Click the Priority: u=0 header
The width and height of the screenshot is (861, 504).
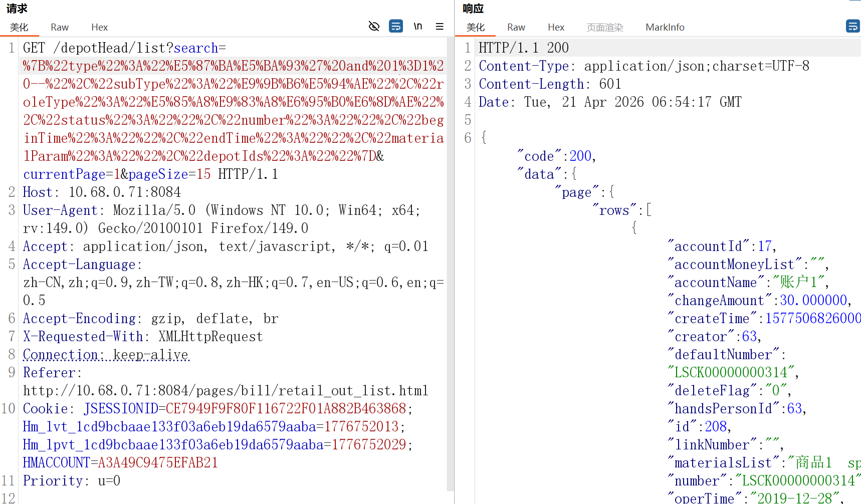[x=72, y=481]
